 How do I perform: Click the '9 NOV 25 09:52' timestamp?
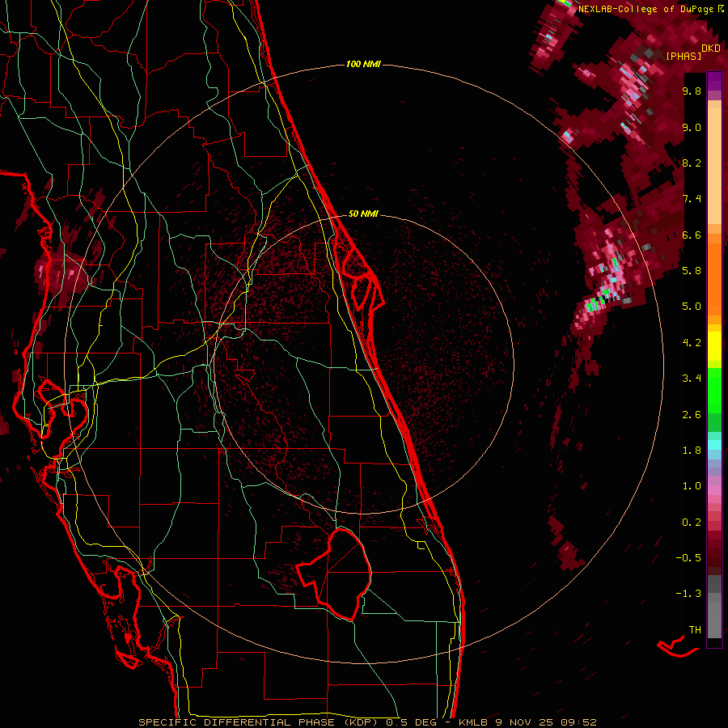(x=545, y=722)
